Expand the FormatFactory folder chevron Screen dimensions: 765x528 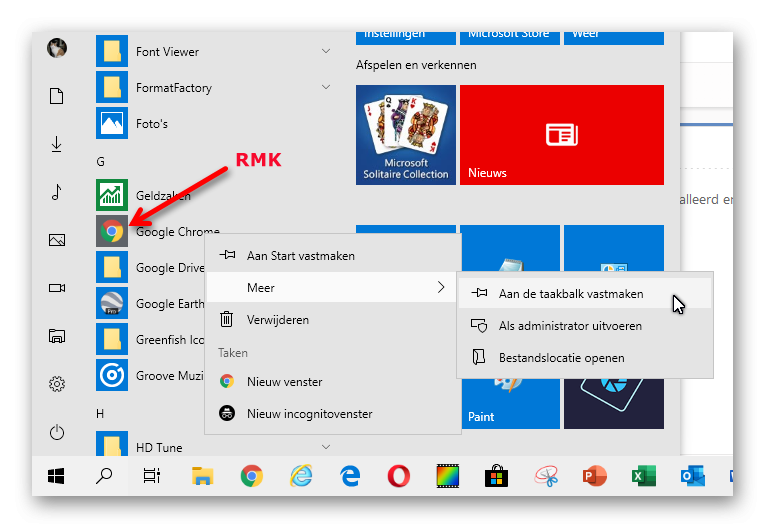(x=326, y=87)
